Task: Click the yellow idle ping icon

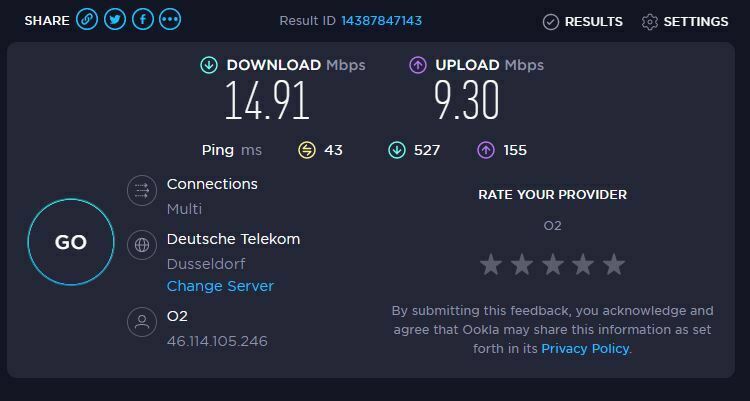Action: click(307, 150)
